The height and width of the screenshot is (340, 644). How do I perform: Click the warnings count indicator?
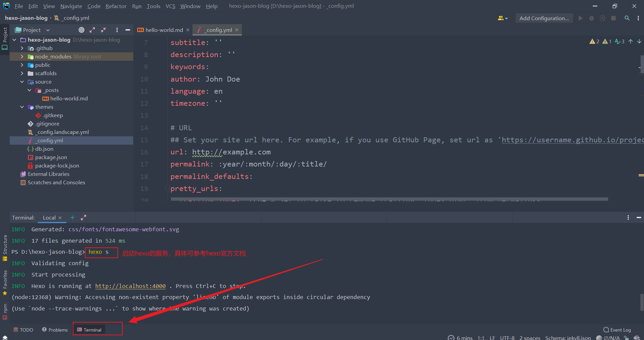(594, 41)
